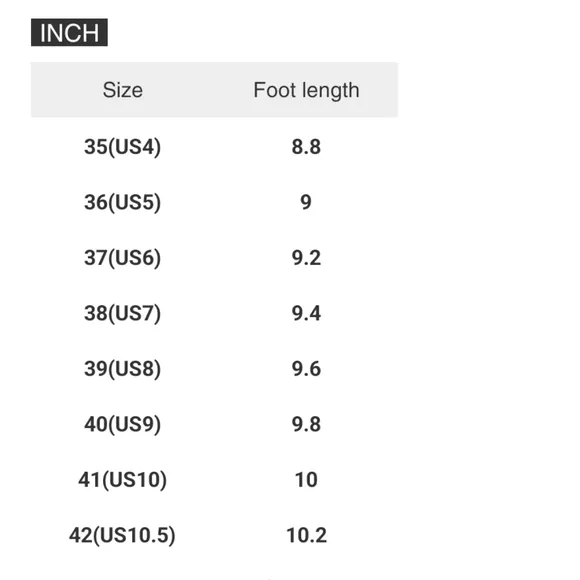Pick size 42(US10.5)
Screen dimensions: 580x580
click(x=122, y=535)
